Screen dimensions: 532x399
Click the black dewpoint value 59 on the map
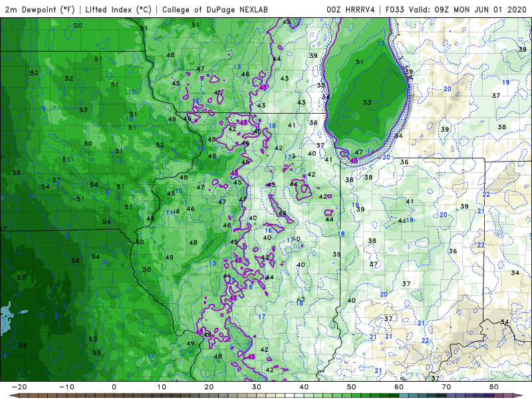(x=23, y=345)
